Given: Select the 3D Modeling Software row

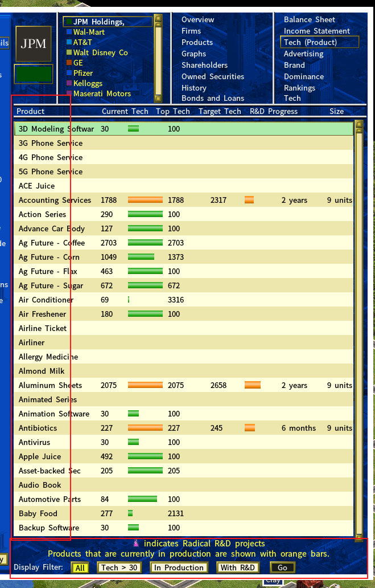Looking at the screenshot, I should coord(184,129).
